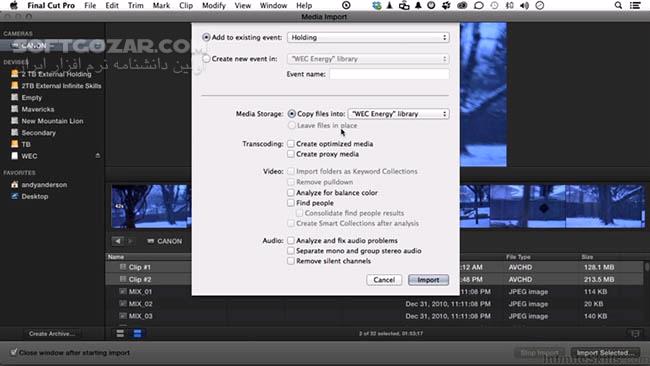Open the Final Cut Pro application menu

point(51,5)
